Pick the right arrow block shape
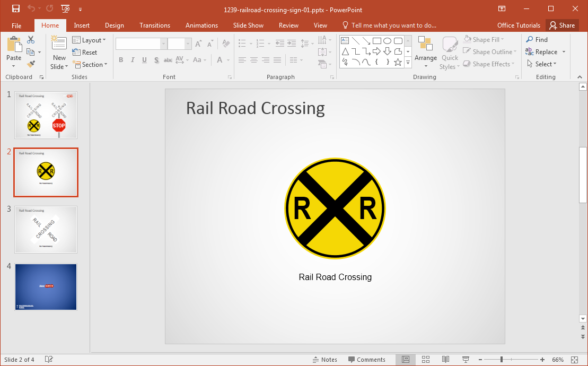The height and width of the screenshot is (366, 588). point(376,51)
